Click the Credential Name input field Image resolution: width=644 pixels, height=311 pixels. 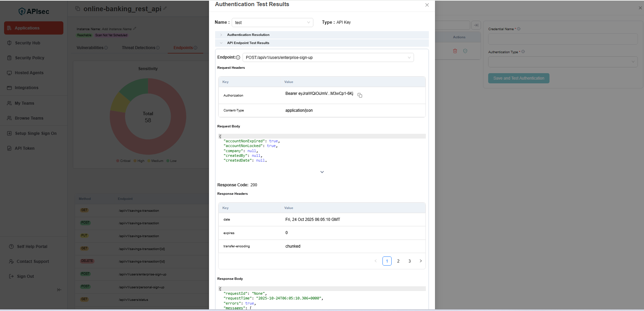pos(562,39)
